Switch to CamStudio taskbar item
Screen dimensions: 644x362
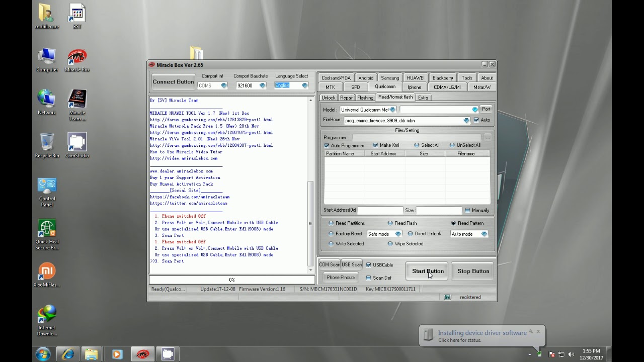coord(168,354)
